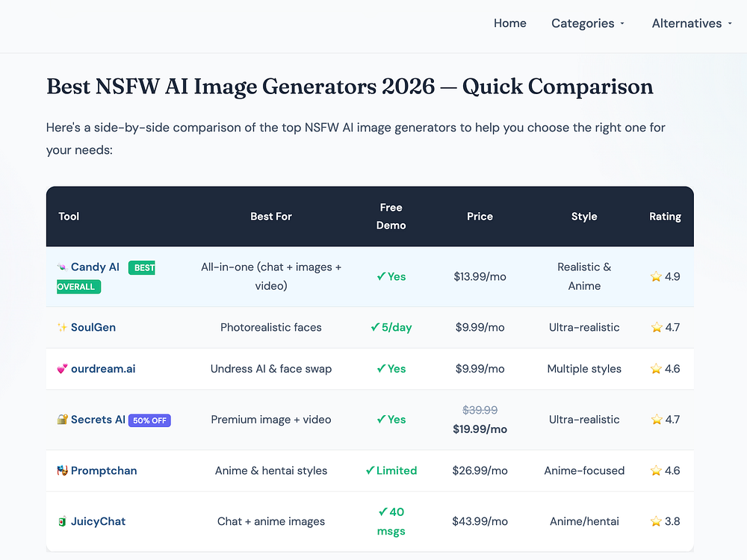
Task: Open the Promptchan tool link
Action: click(104, 470)
